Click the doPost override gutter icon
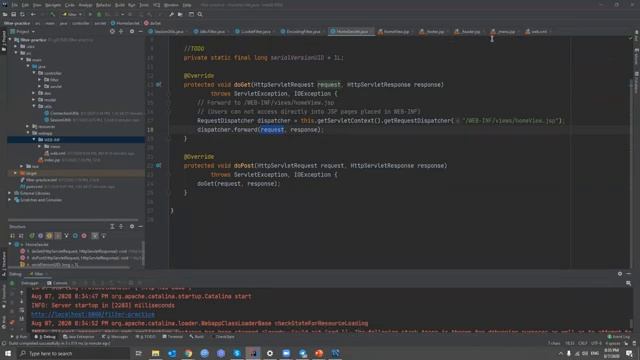The image size is (640, 360). coord(158,166)
